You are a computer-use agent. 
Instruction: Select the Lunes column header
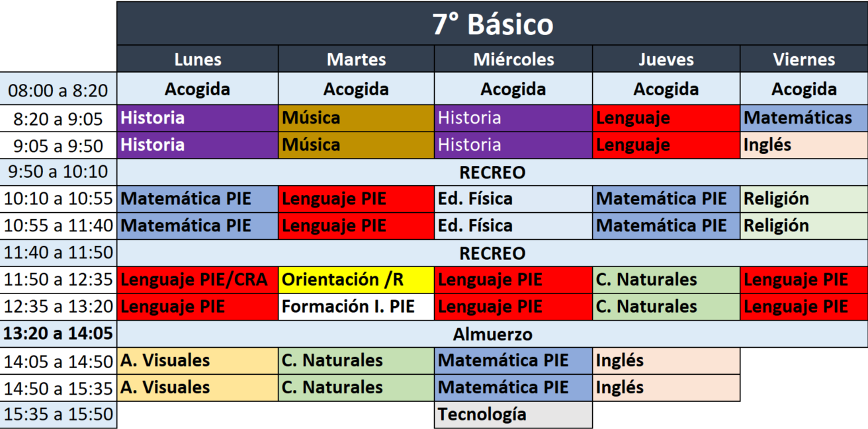[x=197, y=59]
